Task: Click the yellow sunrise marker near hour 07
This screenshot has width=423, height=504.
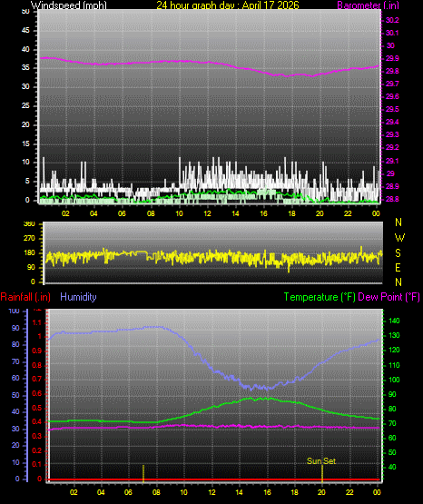Action: click(143, 474)
